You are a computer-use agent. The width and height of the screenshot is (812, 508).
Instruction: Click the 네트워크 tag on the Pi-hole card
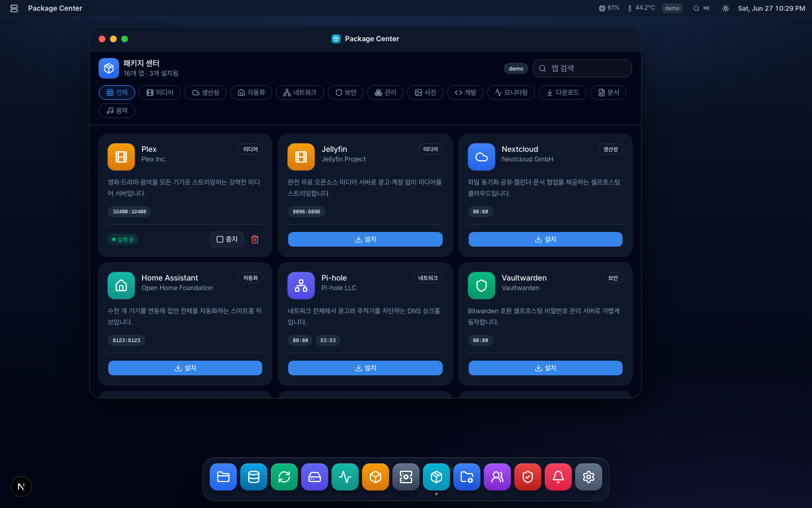pyautogui.click(x=428, y=278)
